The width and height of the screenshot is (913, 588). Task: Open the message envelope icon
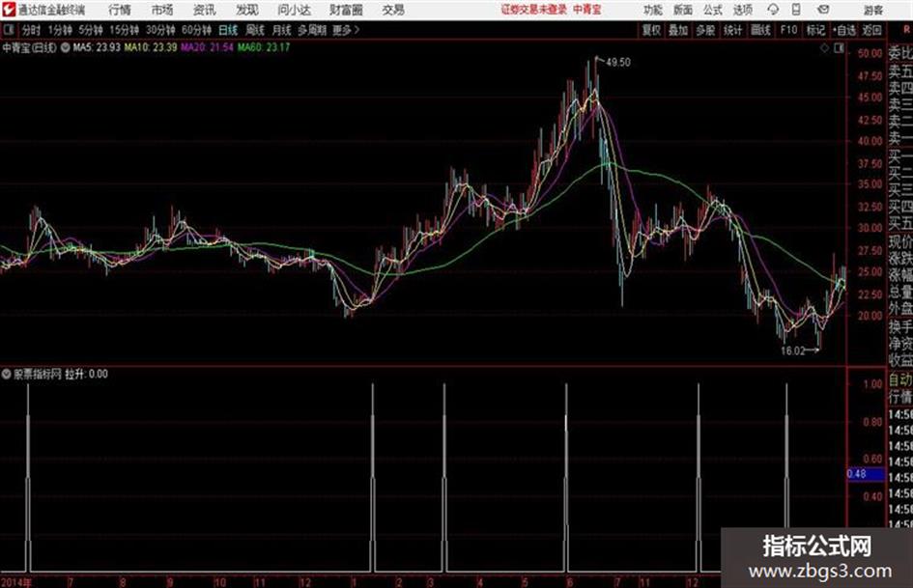click(x=823, y=10)
